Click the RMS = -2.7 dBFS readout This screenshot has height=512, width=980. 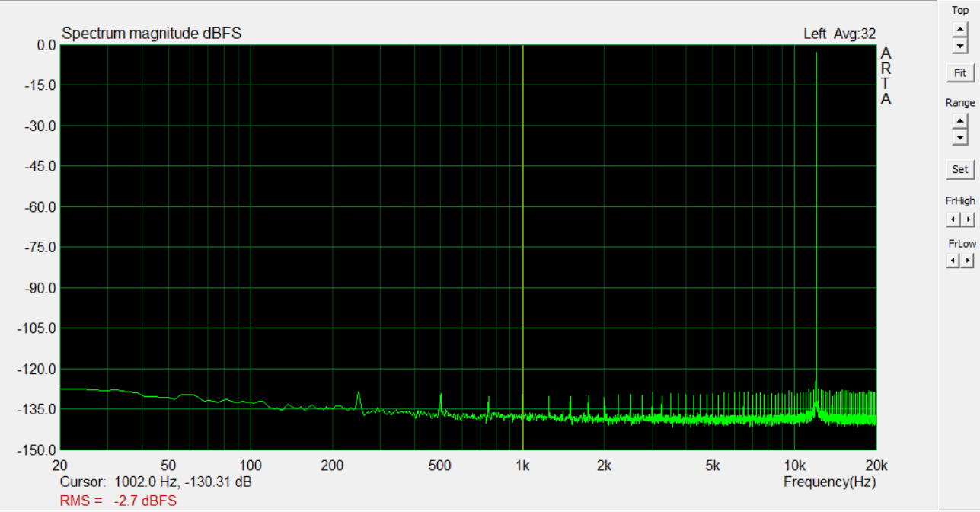(118, 501)
